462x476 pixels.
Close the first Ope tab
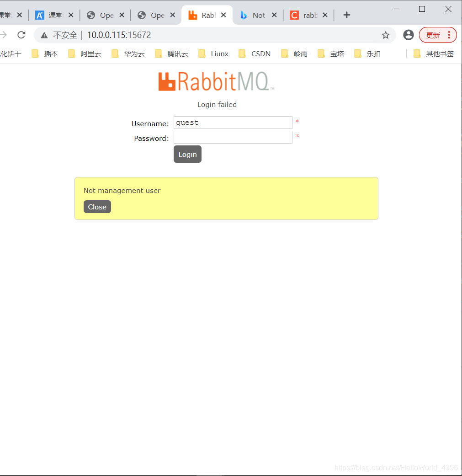click(122, 15)
